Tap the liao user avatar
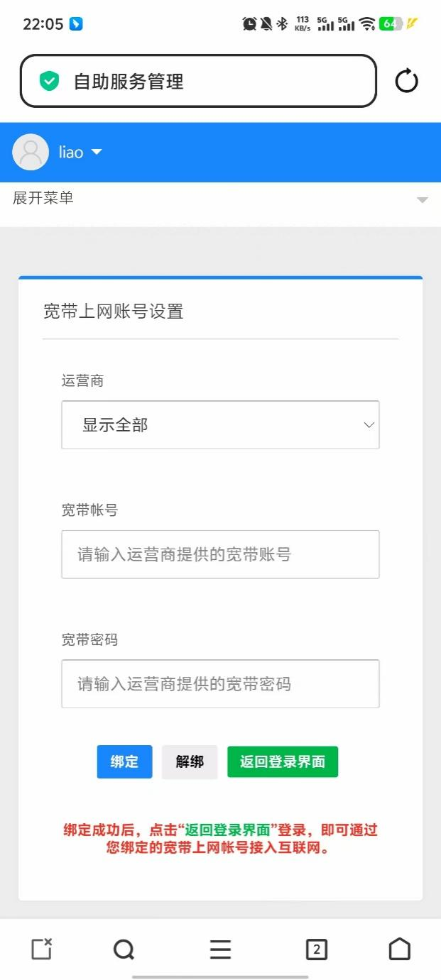The image size is (441, 980). (x=31, y=152)
